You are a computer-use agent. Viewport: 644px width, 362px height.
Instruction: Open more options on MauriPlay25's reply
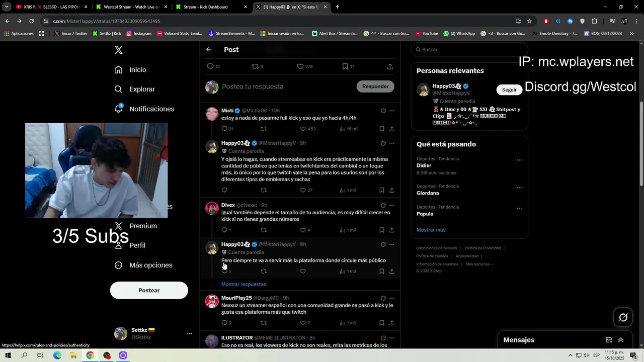391,298
